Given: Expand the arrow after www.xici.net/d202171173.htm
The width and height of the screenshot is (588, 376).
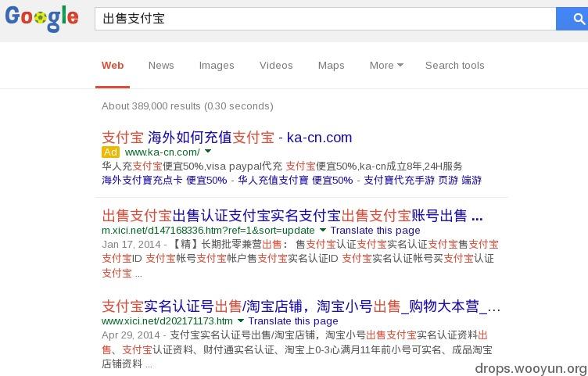Looking at the screenshot, I should [x=241, y=320].
